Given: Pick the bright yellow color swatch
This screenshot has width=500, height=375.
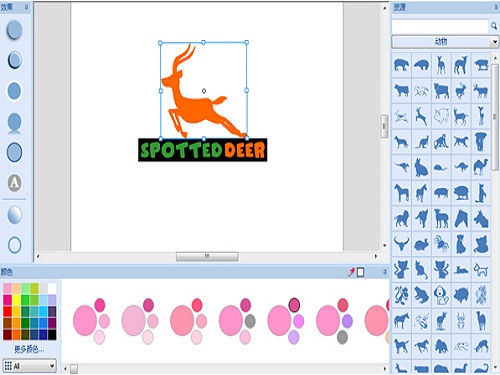Looking at the screenshot, I should (x=16, y=300).
